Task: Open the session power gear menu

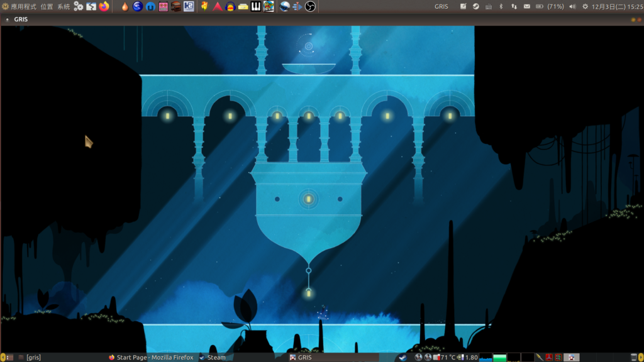Action: [x=586, y=6]
